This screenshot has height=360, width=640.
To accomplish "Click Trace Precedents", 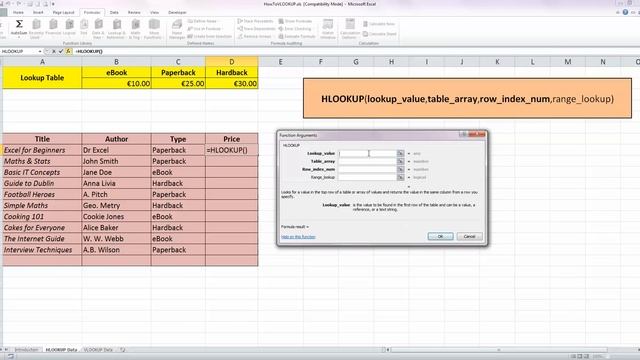I will (255, 21).
